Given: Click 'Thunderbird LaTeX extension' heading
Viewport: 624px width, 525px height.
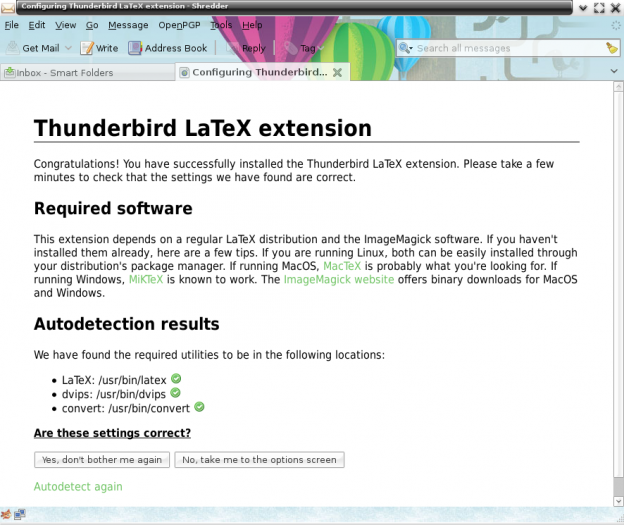Looking at the screenshot, I should [203, 128].
